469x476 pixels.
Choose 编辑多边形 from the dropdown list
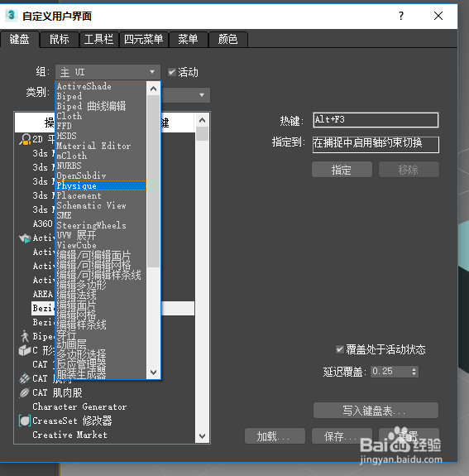pos(101,285)
